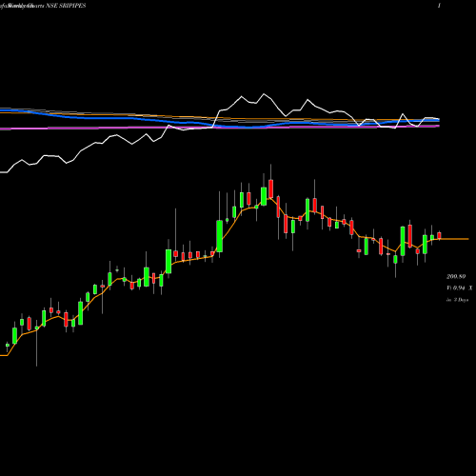Click the V: 0.94 X volume label
The width and height of the screenshot is (476, 476).
[460, 288]
